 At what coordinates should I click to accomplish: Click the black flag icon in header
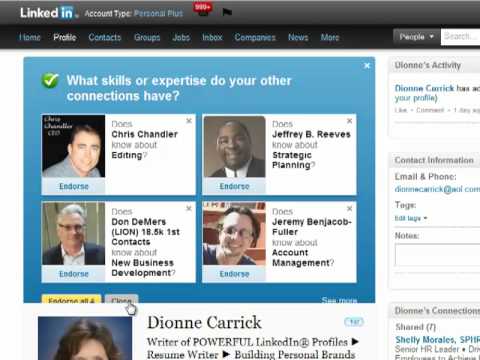(x=227, y=12)
